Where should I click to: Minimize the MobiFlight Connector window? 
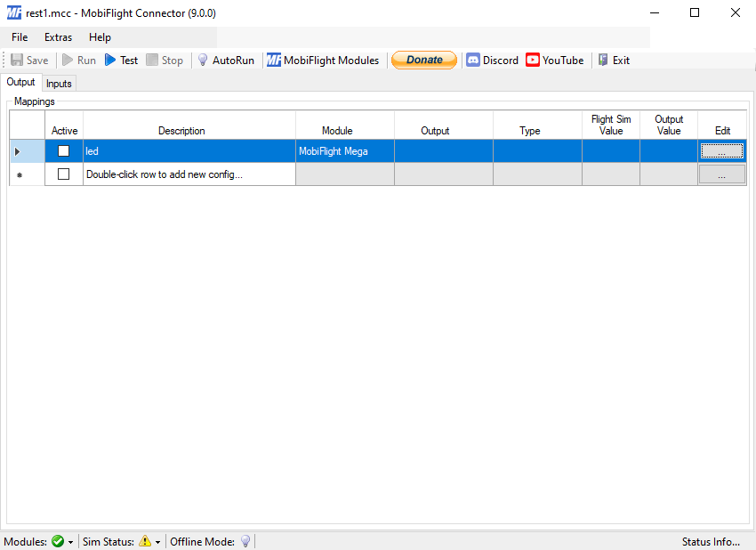655,12
